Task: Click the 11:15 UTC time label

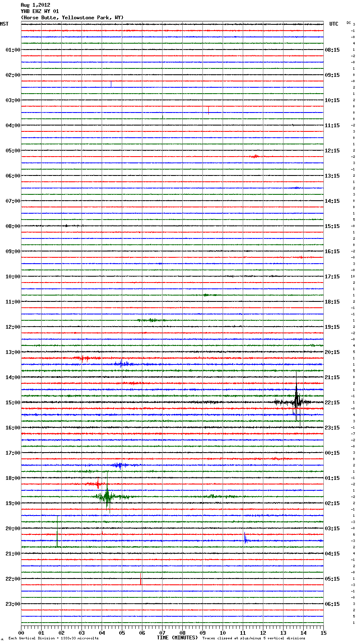Action: coord(332,126)
